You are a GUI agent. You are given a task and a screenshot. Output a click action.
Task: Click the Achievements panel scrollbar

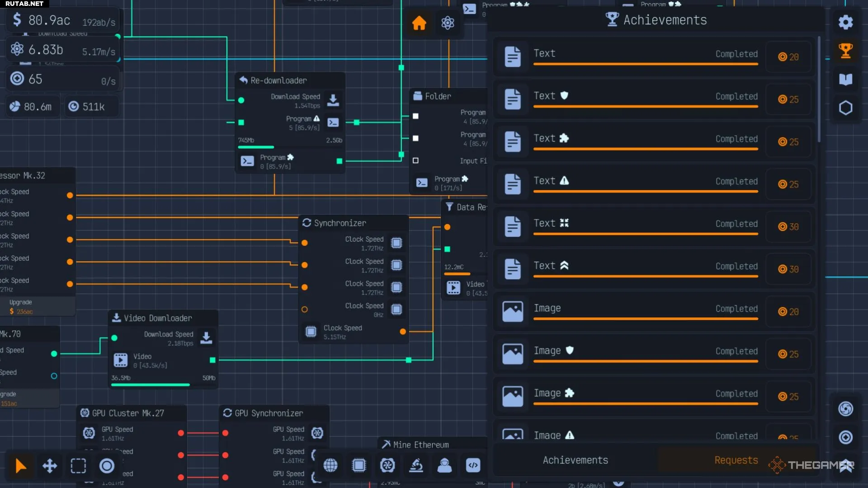click(x=819, y=90)
